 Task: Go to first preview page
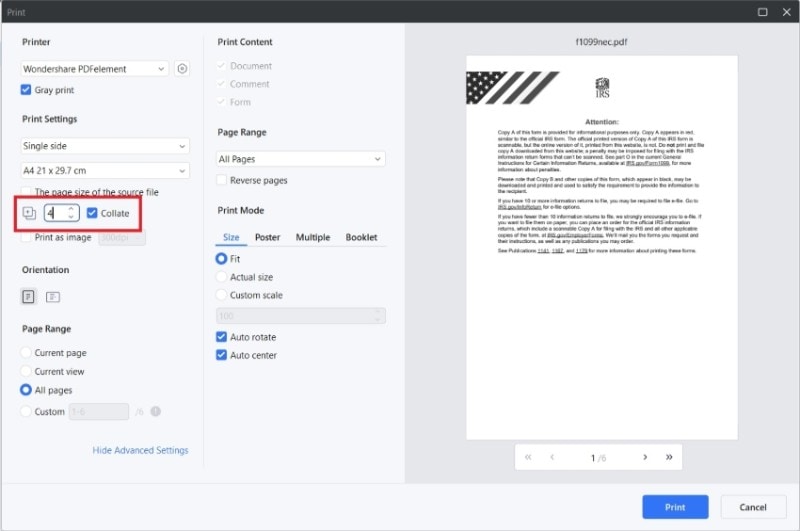[528, 457]
